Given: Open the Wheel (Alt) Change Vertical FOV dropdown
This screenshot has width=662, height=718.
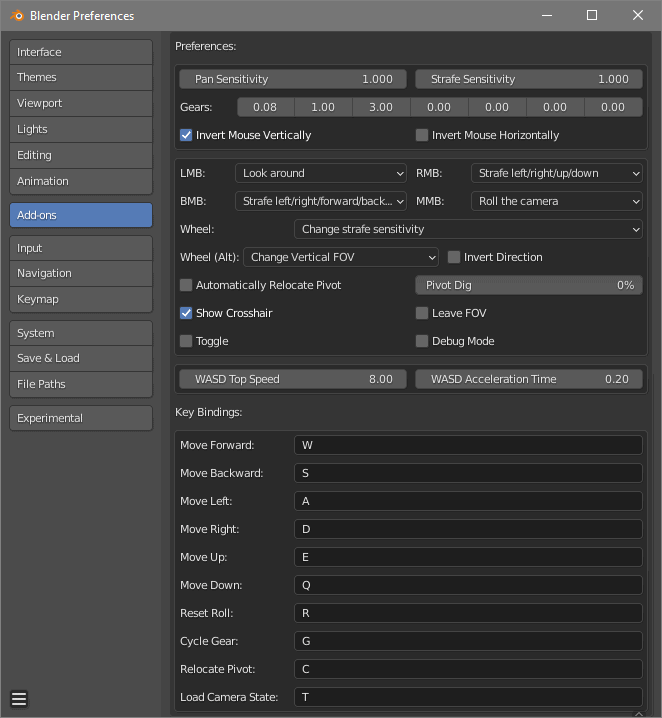Looking at the screenshot, I should click(x=341, y=257).
